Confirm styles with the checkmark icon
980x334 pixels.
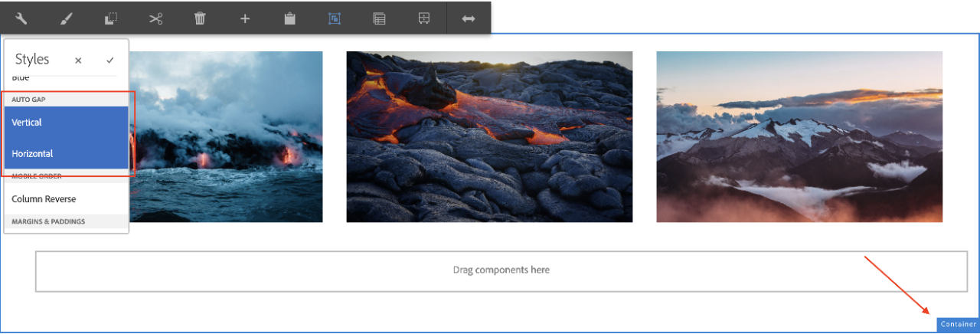pos(110,60)
